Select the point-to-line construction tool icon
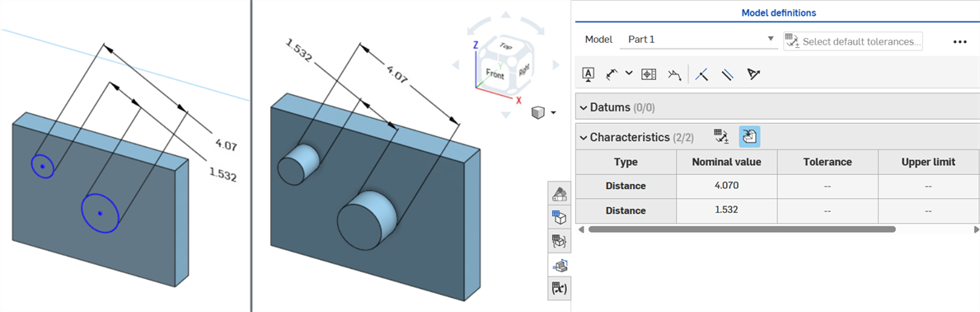This screenshot has height=312, width=980. 702,74
